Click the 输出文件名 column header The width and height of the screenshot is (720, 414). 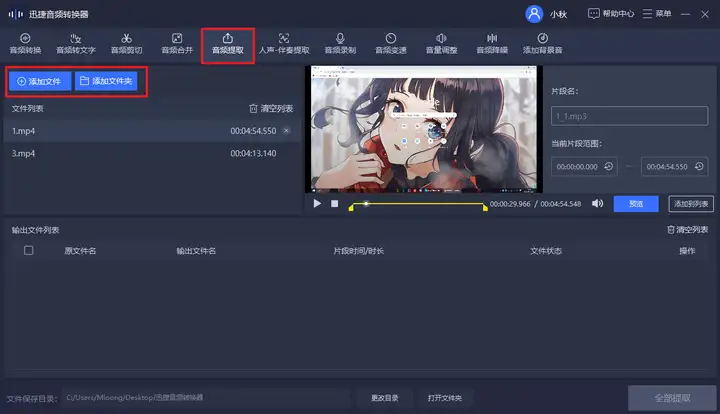click(196, 251)
